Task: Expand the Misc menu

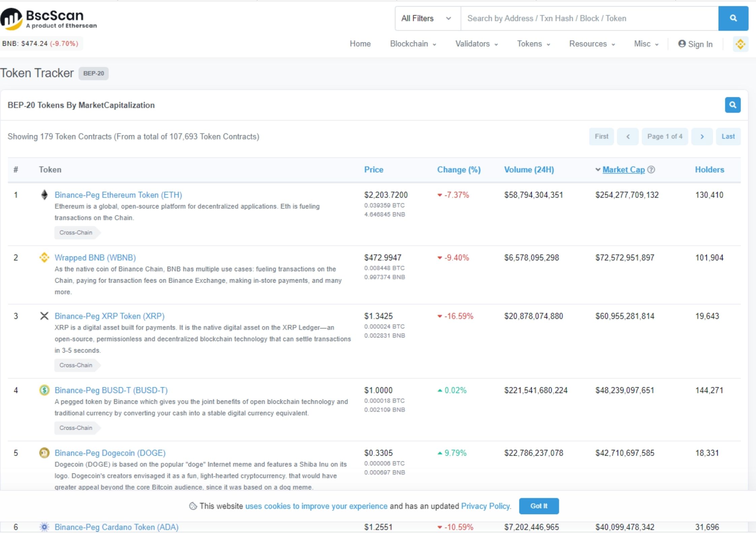Action: pos(646,44)
